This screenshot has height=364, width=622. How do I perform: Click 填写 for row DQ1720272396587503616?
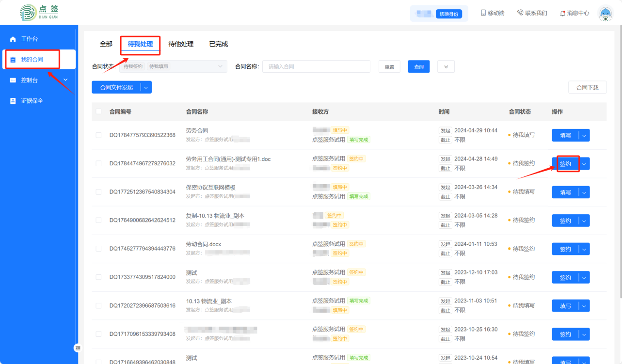click(x=565, y=306)
